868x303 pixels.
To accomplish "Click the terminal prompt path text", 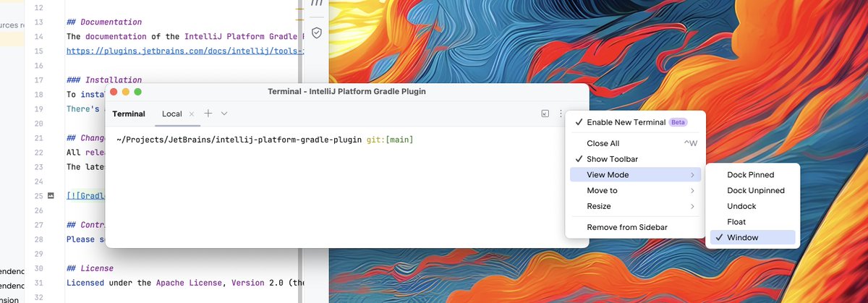I will [x=239, y=140].
